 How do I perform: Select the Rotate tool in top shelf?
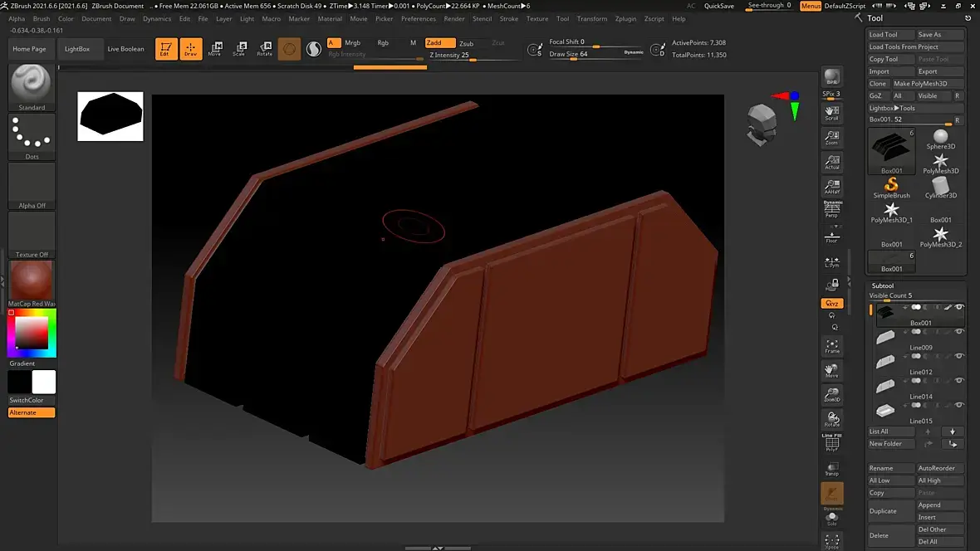pos(265,49)
